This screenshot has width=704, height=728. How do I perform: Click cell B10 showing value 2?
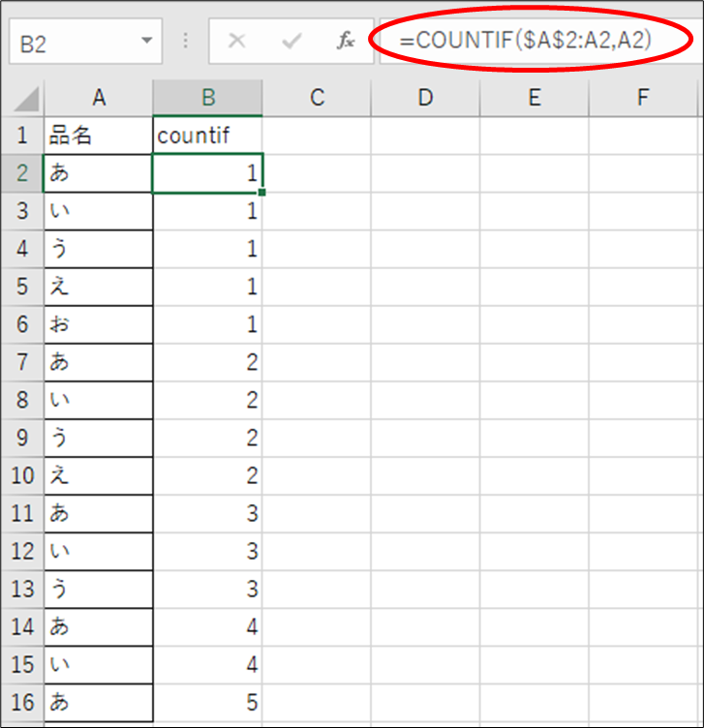(207, 475)
